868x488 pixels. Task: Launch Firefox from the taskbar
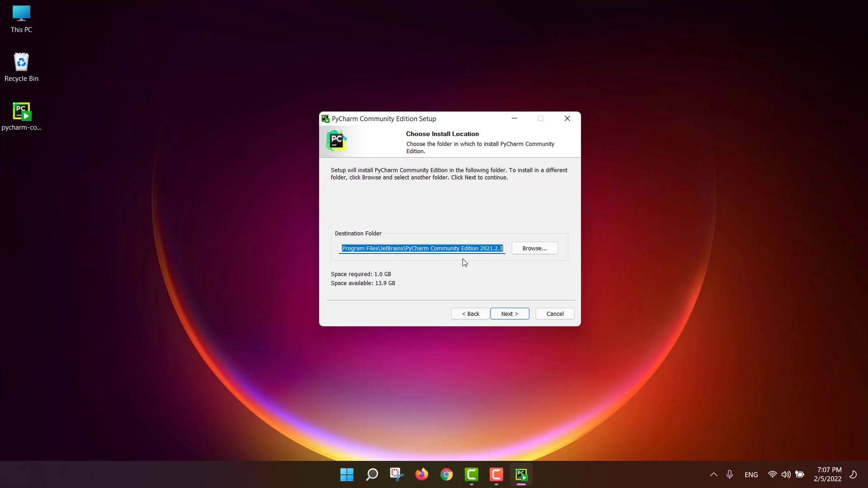(x=421, y=474)
